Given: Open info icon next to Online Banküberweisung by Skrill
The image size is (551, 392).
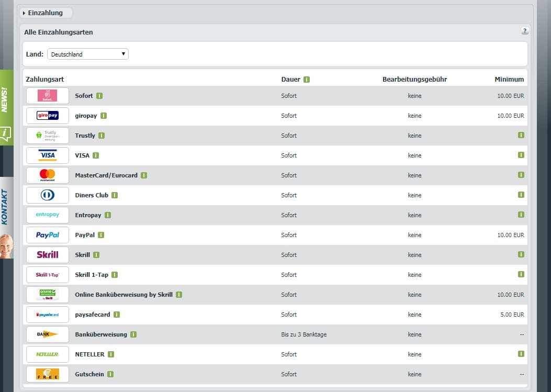Looking at the screenshot, I should (179, 295).
